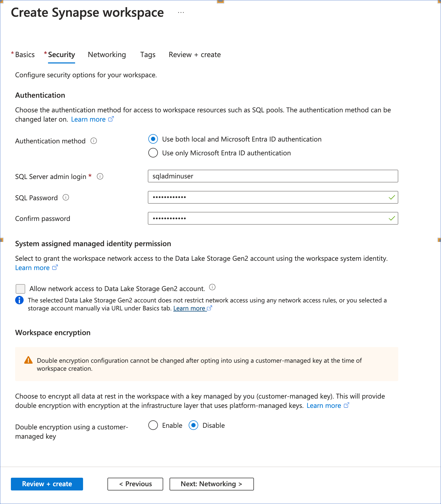Open Learn more link under Authentication
Viewport: 441px width, 504px height.
[88, 119]
